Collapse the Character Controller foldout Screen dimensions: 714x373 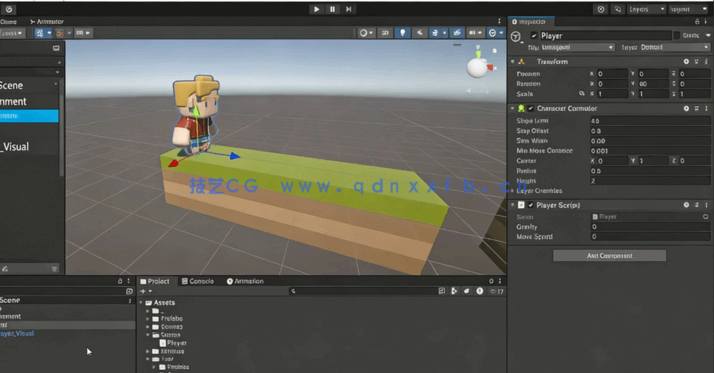point(512,108)
